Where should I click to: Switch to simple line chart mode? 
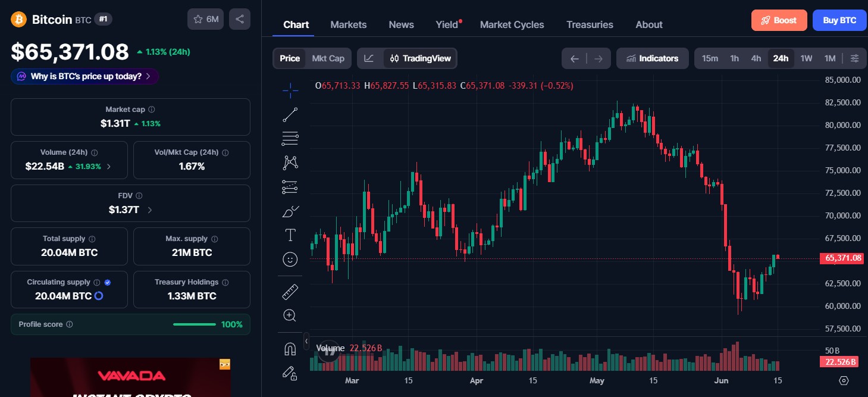click(369, 58)
